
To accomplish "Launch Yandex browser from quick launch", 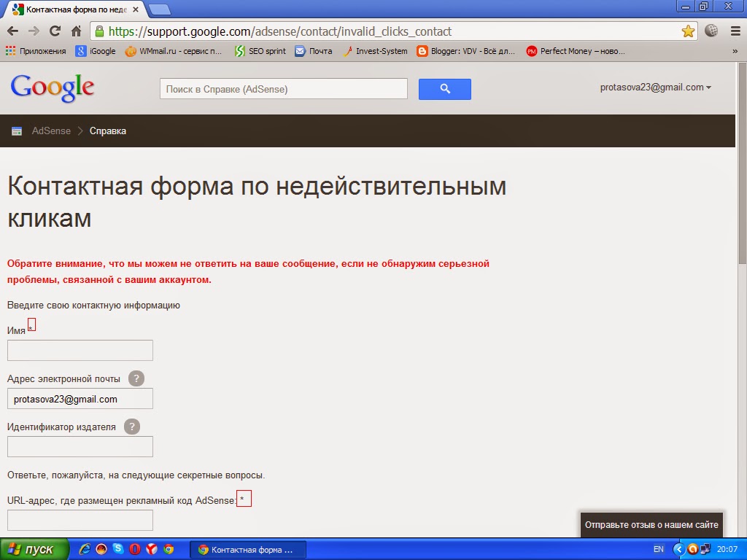I will pos(152,550).
